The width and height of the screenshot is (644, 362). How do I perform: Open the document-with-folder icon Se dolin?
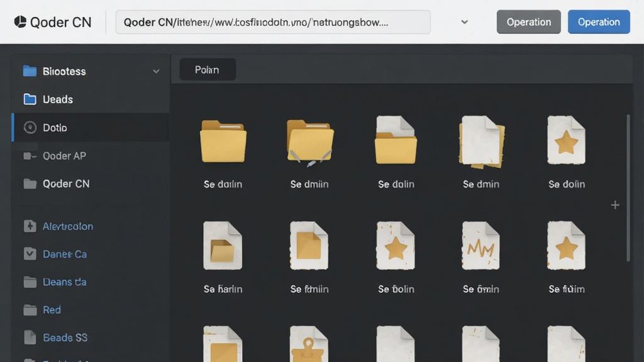396,140
